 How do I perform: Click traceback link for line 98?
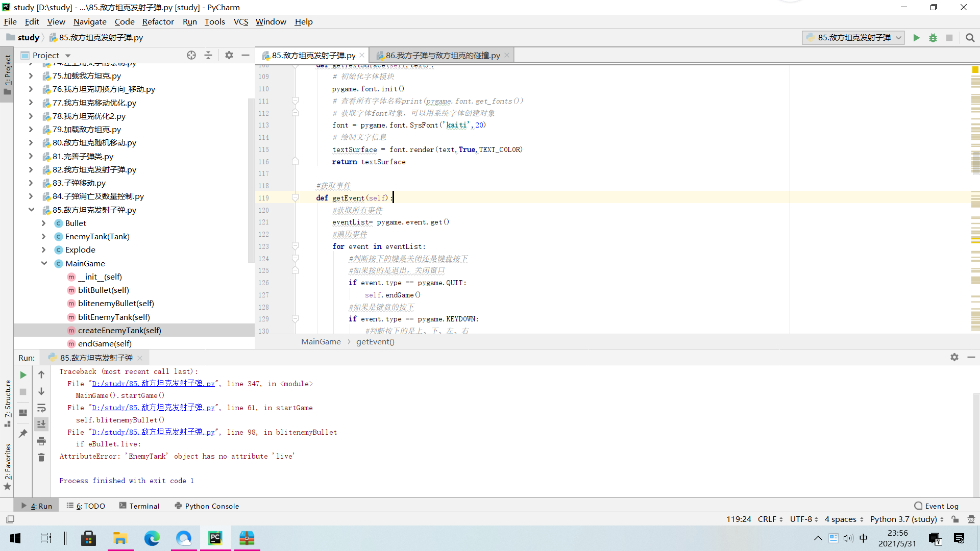coord(153,432)
